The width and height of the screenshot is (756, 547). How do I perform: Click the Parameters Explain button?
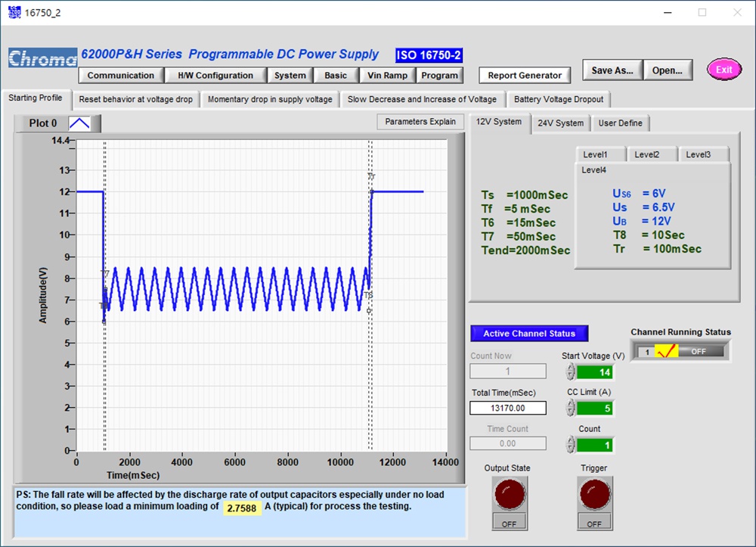pyautogui.click(x=420, y=122)
